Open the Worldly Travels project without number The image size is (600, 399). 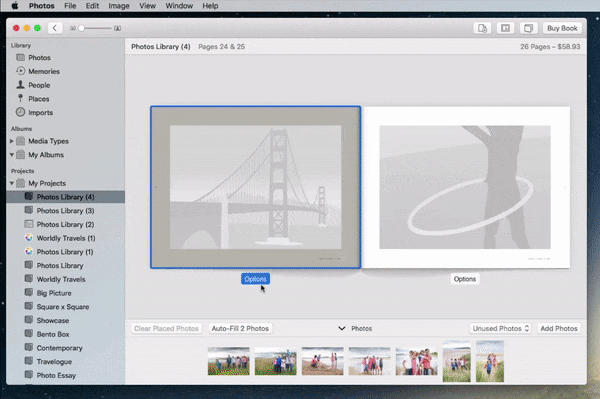point(61,279)
